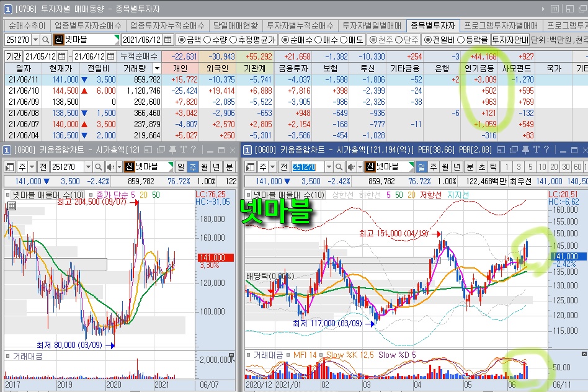This screenshot has height=392, width=588.
Task: Open help question mark in right chart title
Action: pyautogui.click(x=546, y=149)
